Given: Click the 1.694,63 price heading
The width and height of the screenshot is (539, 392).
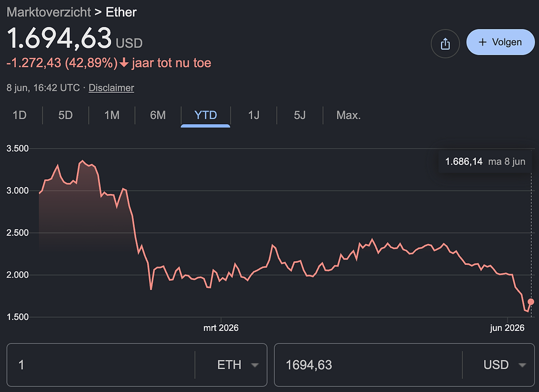Looking at the screenshot, I should pos(59,37).
